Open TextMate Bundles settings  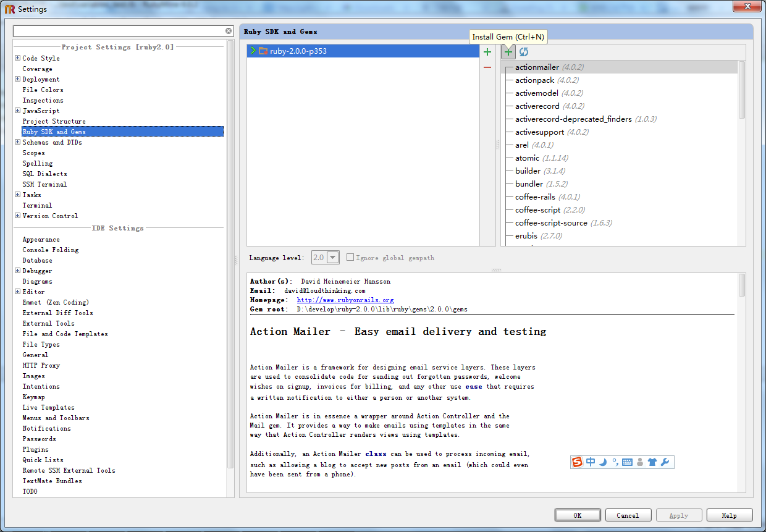(x=53, y=481)
